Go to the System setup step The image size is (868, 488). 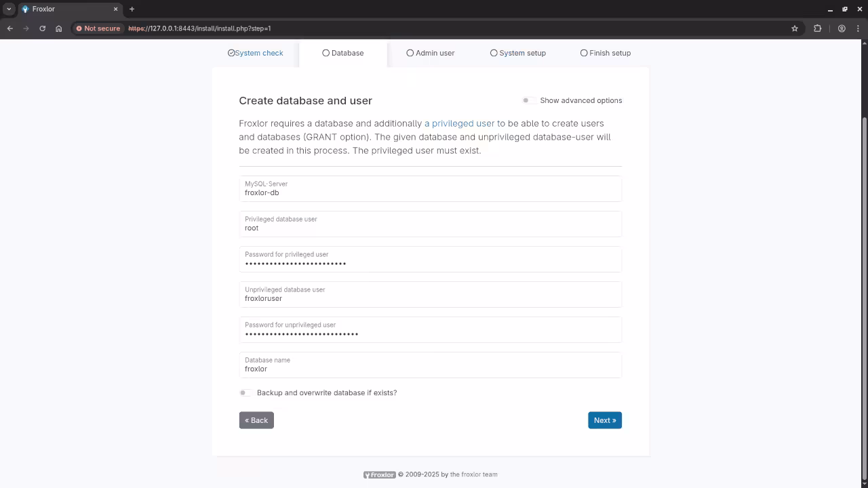[x=518, y=53]
